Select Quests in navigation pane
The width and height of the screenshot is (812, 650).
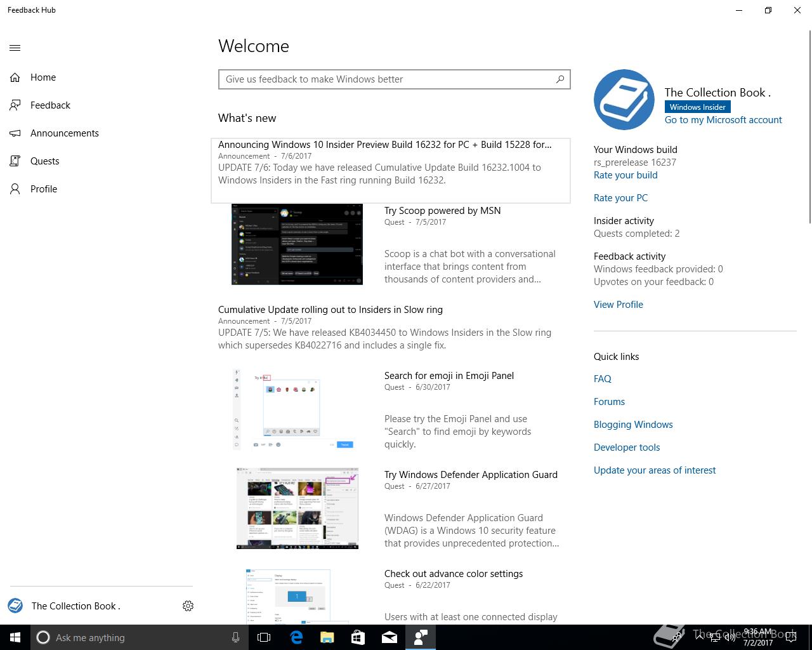pyautogui.click(x=101, y=161)
